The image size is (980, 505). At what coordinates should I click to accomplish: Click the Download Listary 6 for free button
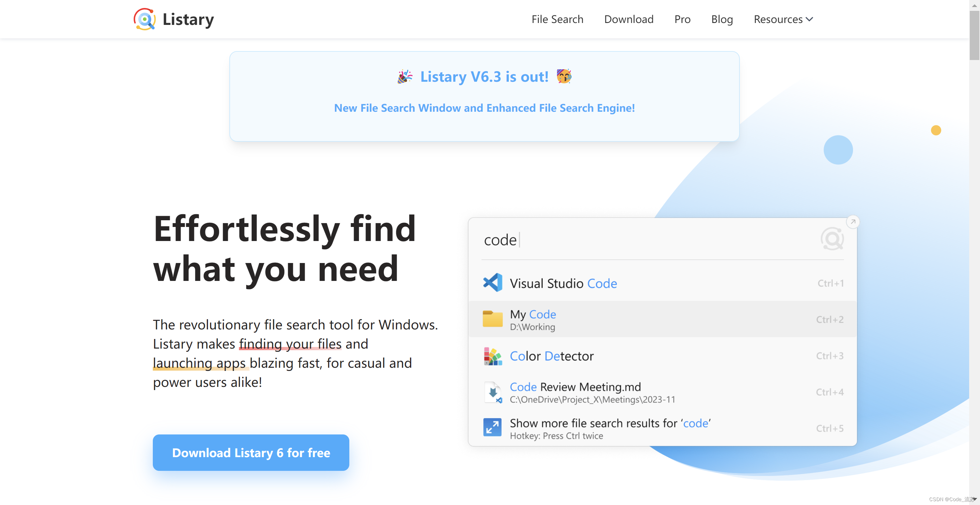[x=251, y=452]
